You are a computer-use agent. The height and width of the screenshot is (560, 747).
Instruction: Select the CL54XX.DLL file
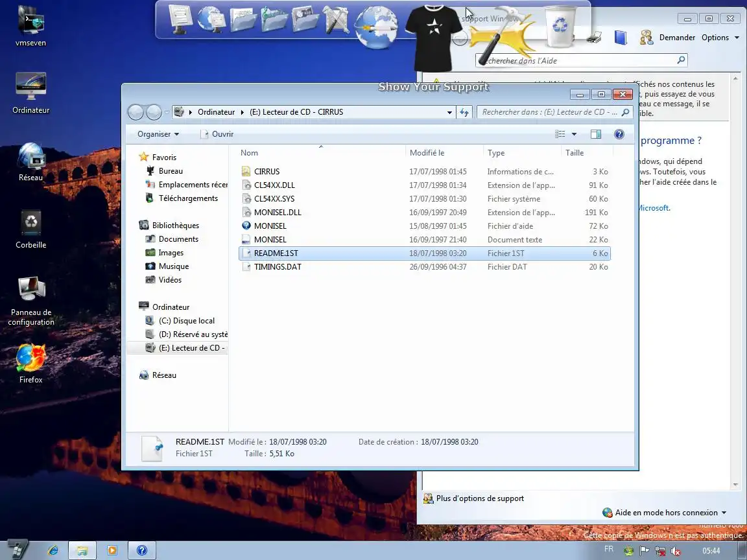pyautogui.click(x=424, y=185)
